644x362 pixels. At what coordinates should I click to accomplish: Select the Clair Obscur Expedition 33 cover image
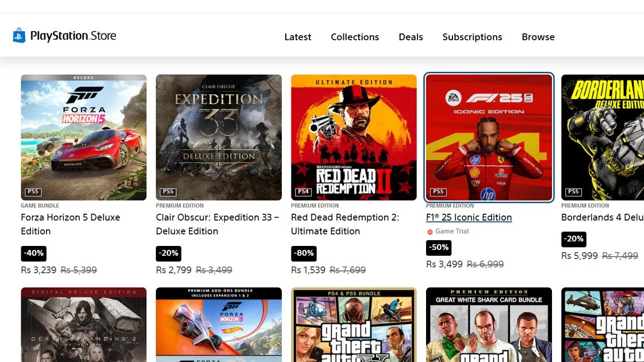coord(218,137)
